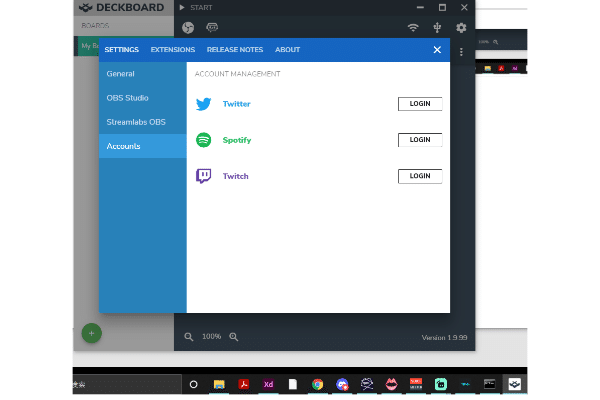Open the settings gear icon

(x=461, y=28)
